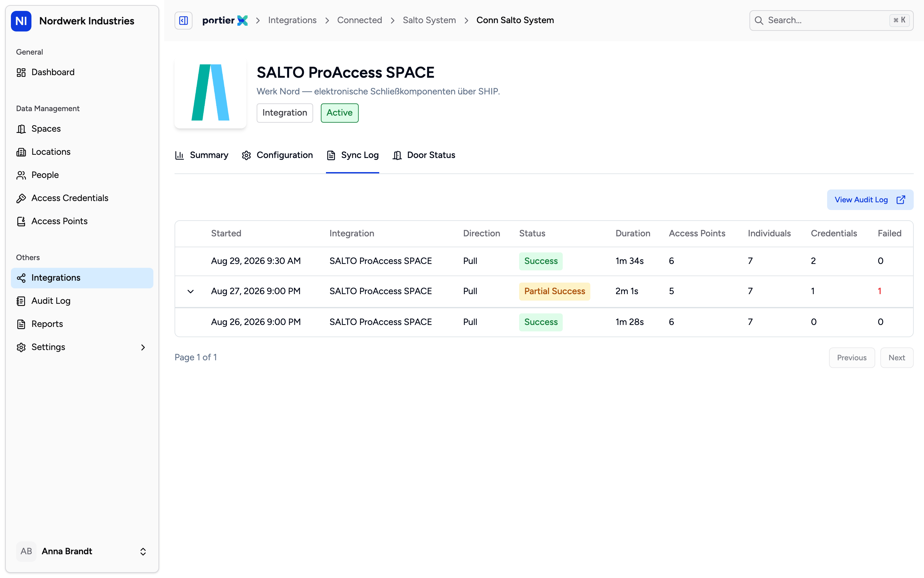Select Integrations in the sidebar
924x578 pixels.
82,278
